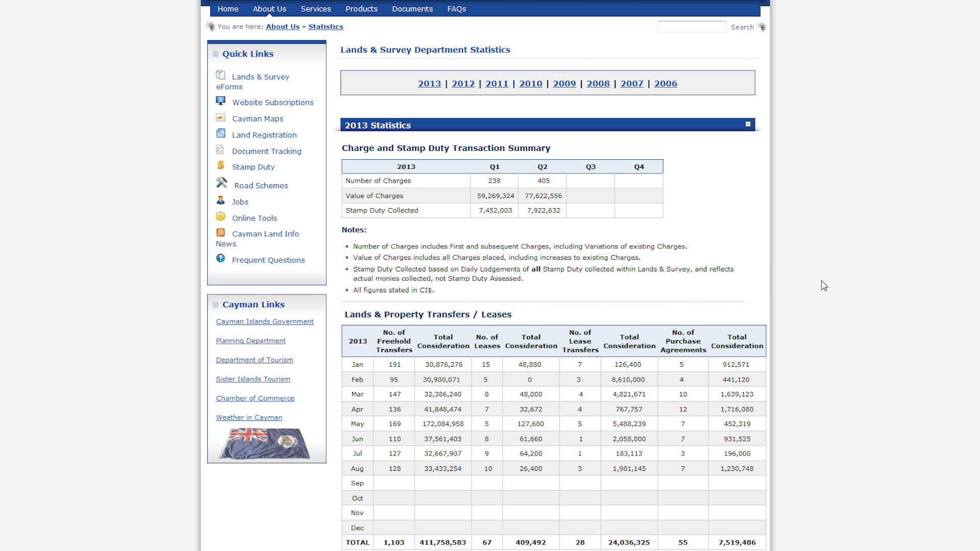Click the Document Tracking page icon
This screenshot has height=551, width=980.
tap(220, 149)
